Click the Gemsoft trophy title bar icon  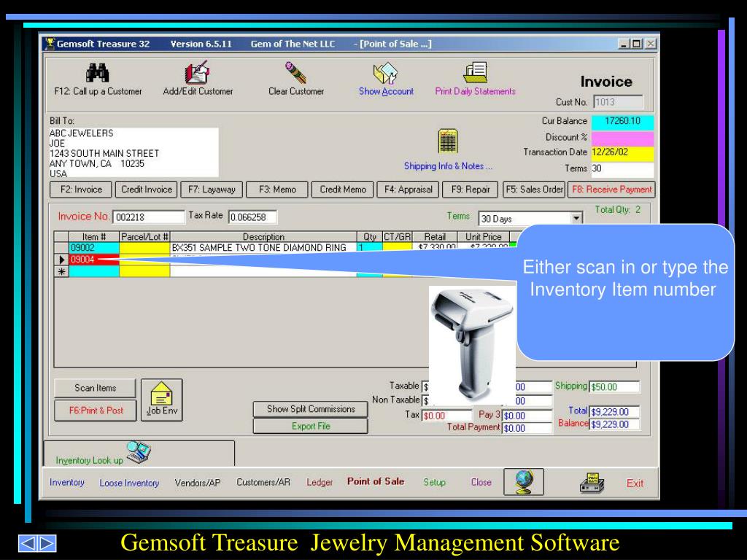[x=49, y=44]
